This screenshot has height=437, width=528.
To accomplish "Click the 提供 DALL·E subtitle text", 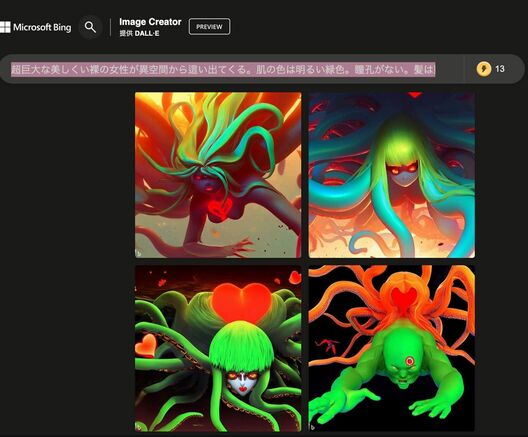I will click(x=139, y=33).
